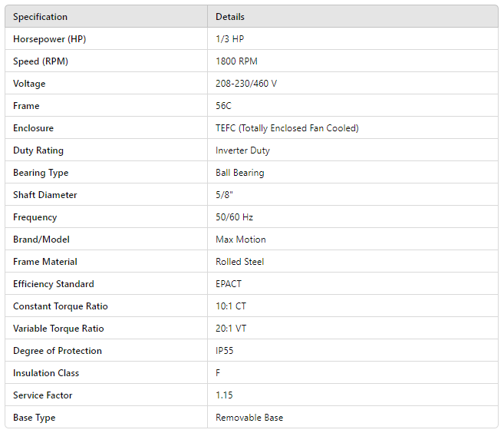Click the Specification column header

click(40, 17)
